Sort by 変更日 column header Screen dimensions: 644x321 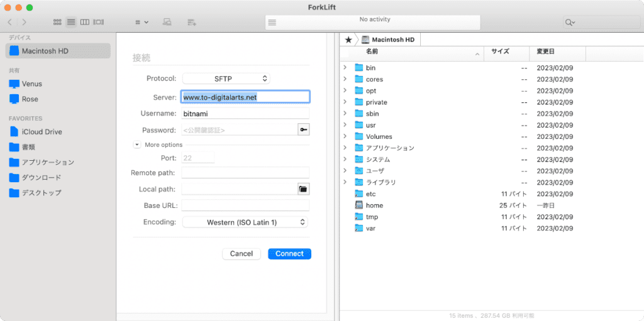[557, 53]
